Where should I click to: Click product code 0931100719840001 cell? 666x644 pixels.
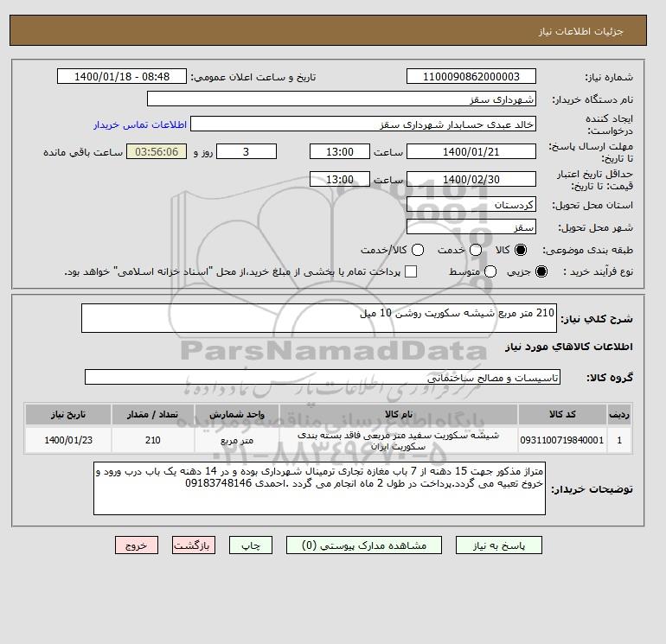click(562, 440)
